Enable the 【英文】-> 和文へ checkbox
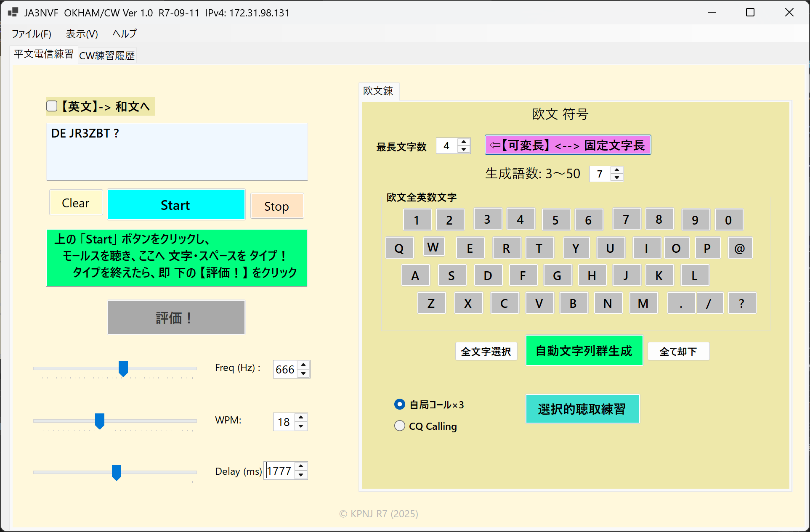Image resolution: width=810 pixels, height=532 pixels. click(52, 106)
